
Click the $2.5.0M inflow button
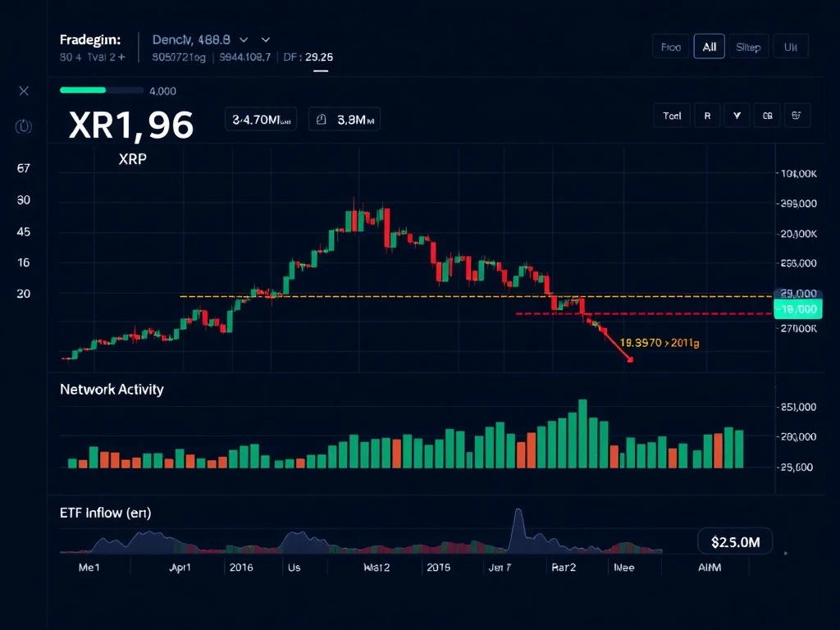735,541
